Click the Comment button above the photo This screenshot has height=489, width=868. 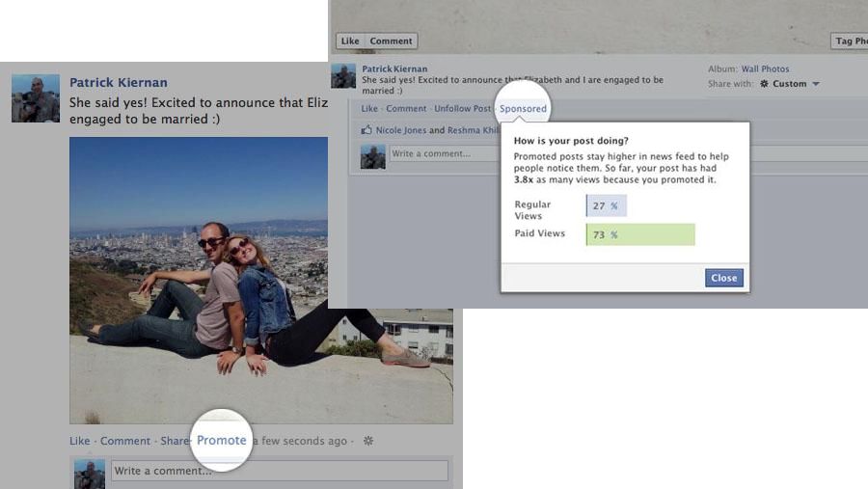click(x=391, y=41)
